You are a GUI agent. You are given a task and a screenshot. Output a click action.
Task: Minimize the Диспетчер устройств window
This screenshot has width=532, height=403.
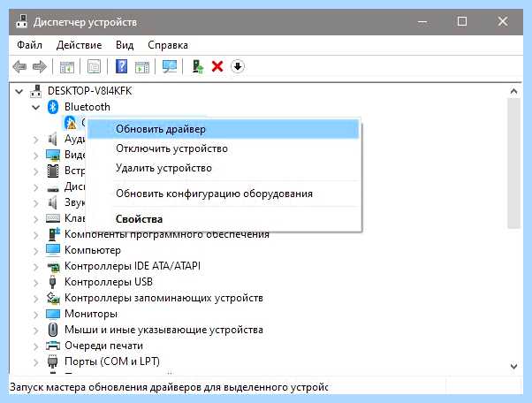point(422,22)
